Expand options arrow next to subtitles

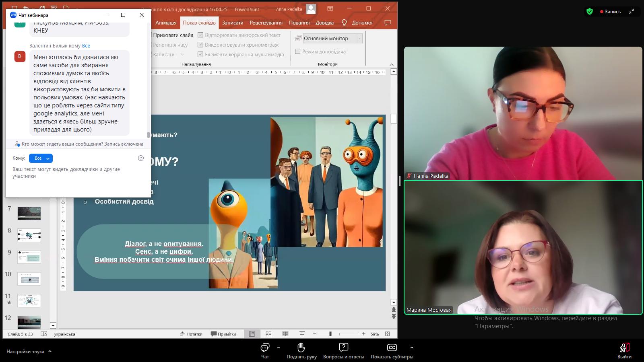click(411, 348)
